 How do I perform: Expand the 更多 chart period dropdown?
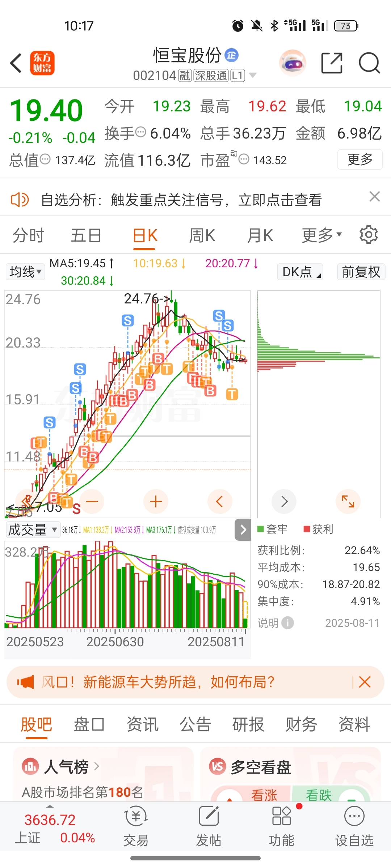(x=322, y=235)
